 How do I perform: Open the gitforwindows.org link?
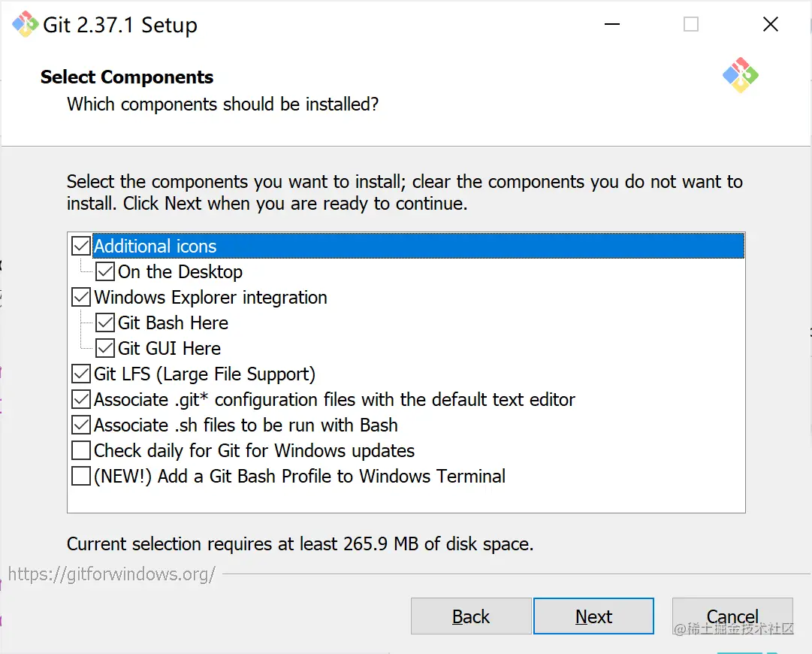click(112, 574)
